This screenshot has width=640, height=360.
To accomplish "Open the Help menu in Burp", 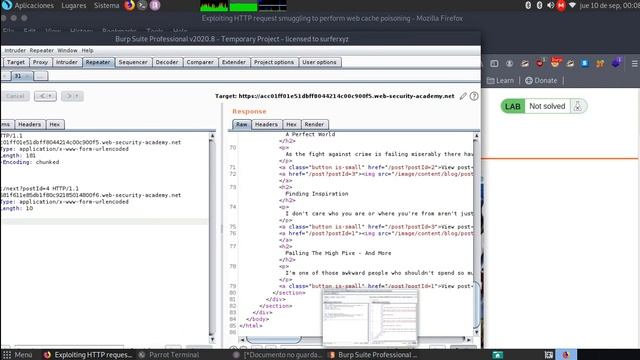I will [87, 51].
